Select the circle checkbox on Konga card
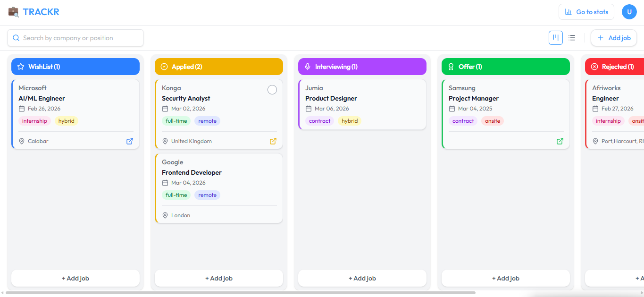This screenshot has width=644, height=297. pyautogui.click(x=272, y=90)
